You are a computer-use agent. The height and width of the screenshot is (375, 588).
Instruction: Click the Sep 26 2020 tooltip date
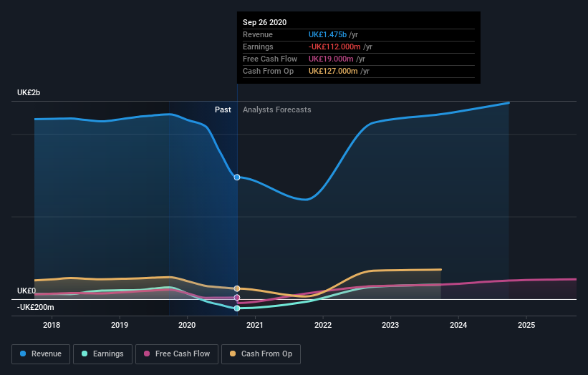pyautogui.click(x=265, y=22)
